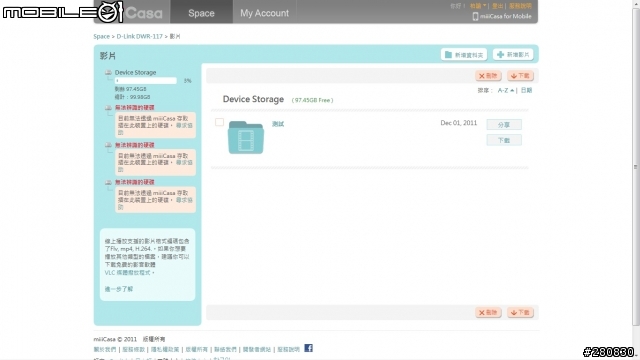Go to D-Link DWR-117 in breadcrumb
Image resolution: width=640 pixels, height=360 pixels.
pyautogui.click(x=140, y=36)
